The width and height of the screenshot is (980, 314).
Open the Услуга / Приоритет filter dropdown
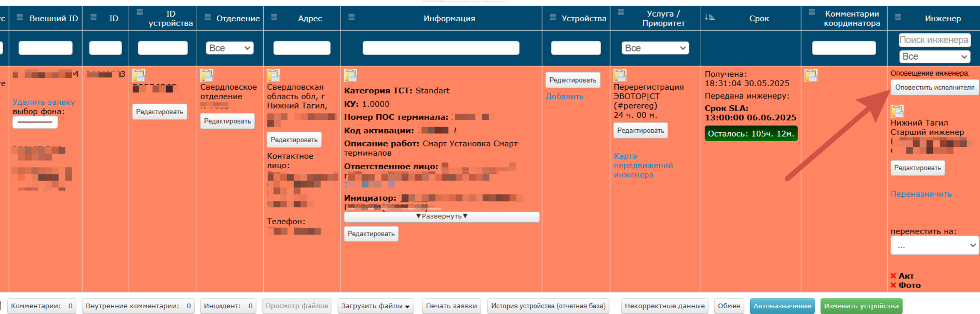click(655, 48)
